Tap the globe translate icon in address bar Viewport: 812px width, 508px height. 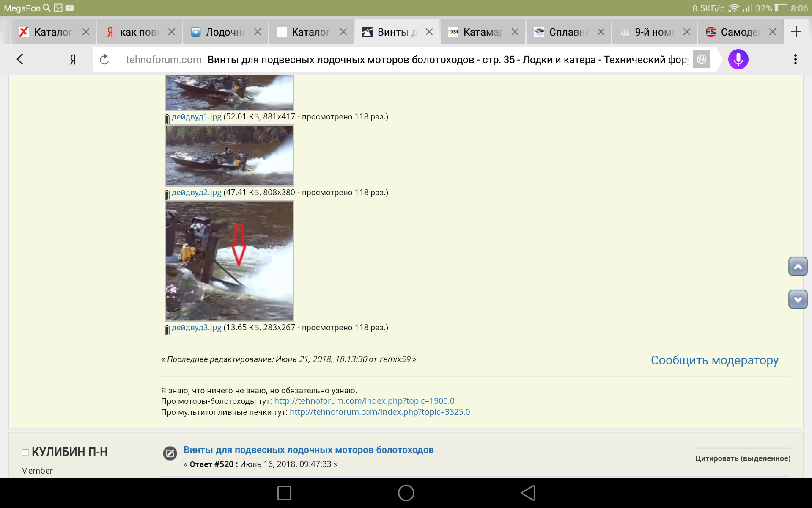tap(701, 60)
